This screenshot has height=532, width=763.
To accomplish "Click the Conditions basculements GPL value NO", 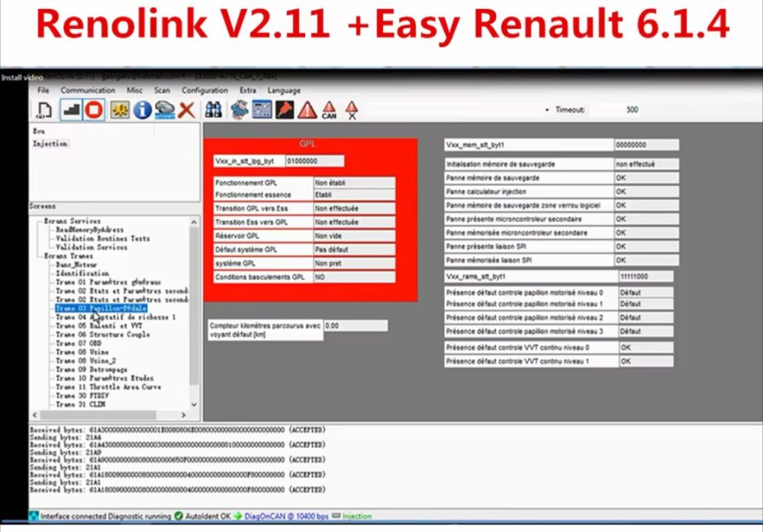I will click(x=354, y=277).
